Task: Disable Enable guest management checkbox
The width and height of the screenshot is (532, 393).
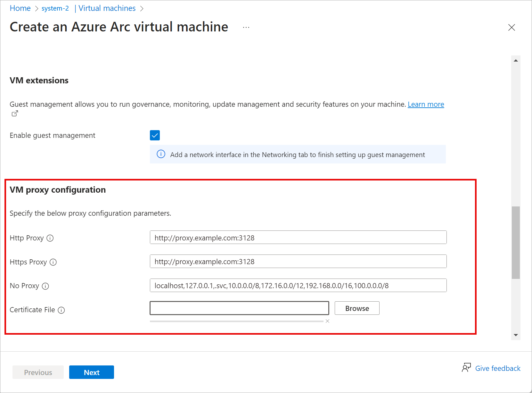Action: [x=155, y=135]
